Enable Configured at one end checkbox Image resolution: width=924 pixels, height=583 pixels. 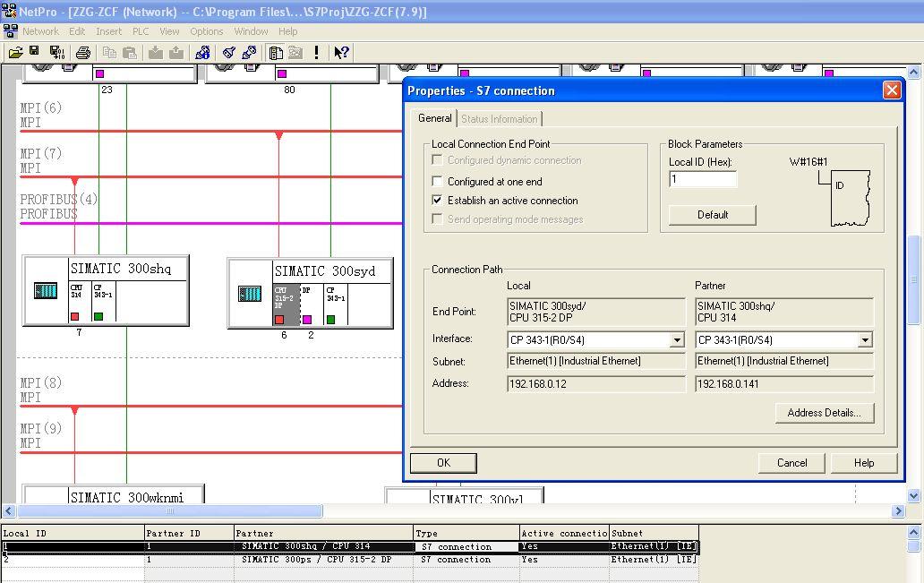point(437,181)
